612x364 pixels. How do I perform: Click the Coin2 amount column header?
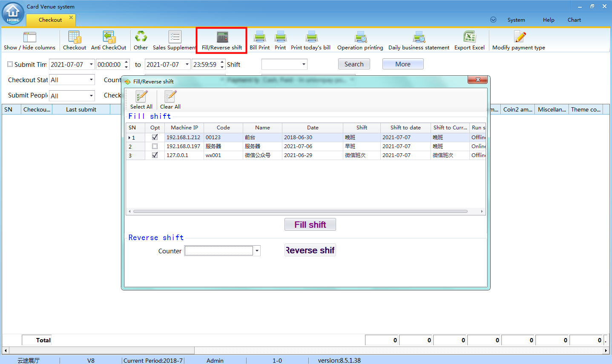pos(518,109)
